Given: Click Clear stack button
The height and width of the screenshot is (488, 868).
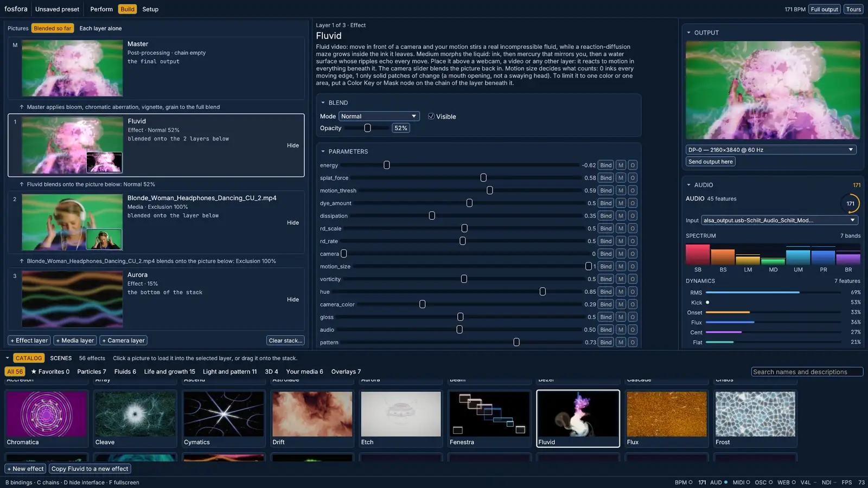Looking at the screenshot, I should (285, 341).
